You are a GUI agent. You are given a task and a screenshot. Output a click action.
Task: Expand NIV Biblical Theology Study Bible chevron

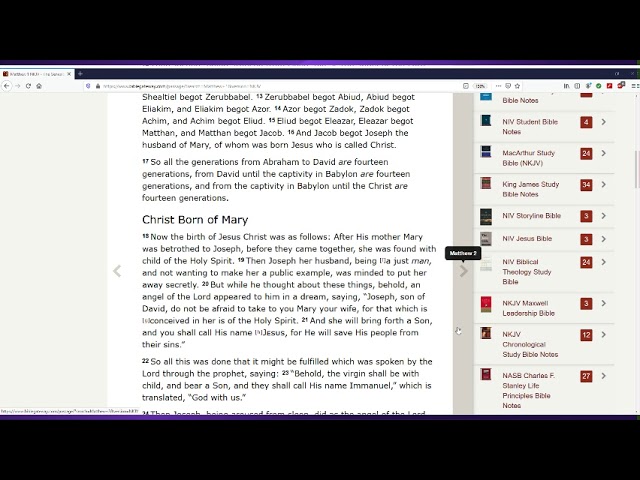tap(604, 262)
